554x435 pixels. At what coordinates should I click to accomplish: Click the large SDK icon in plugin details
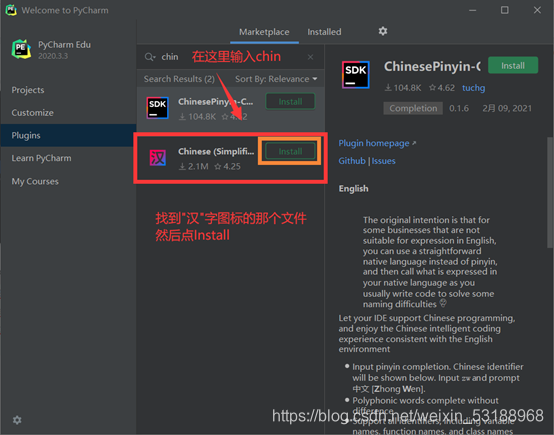tap(355, 75)
